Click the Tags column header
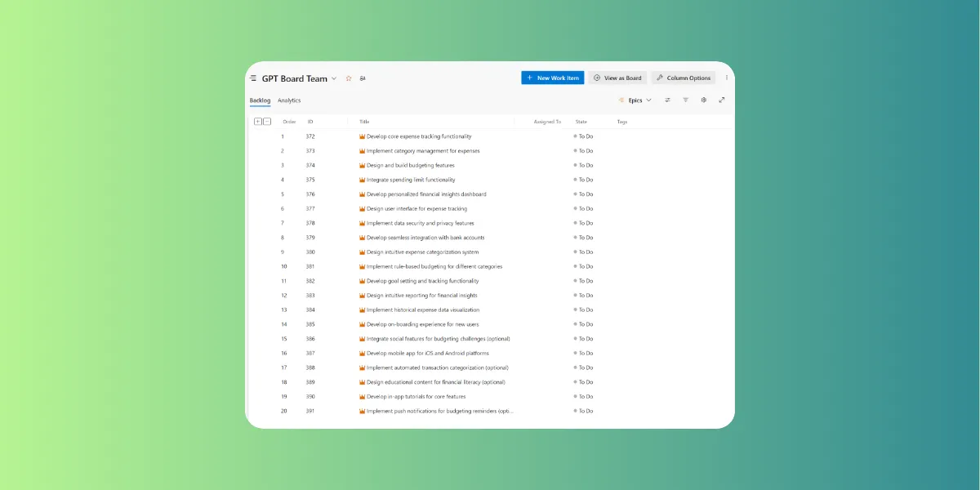This screenshot has height=490, width=980. [x=622, y=122]
